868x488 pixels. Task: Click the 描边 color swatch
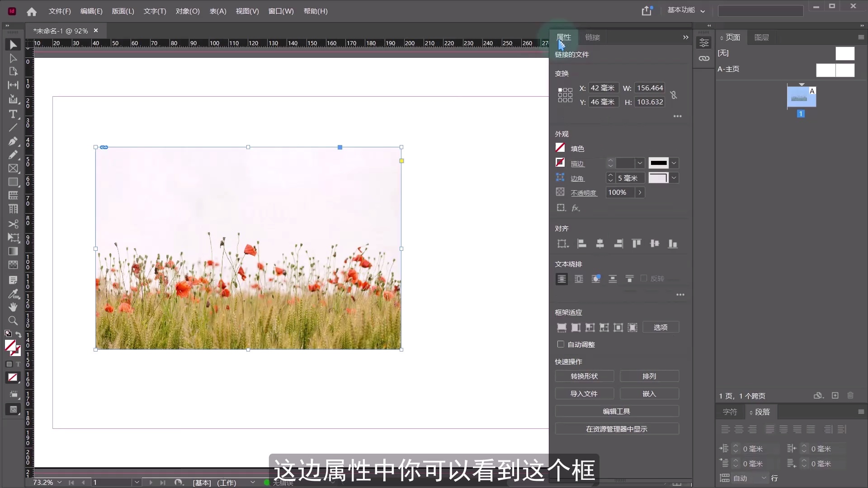[560, 163]
